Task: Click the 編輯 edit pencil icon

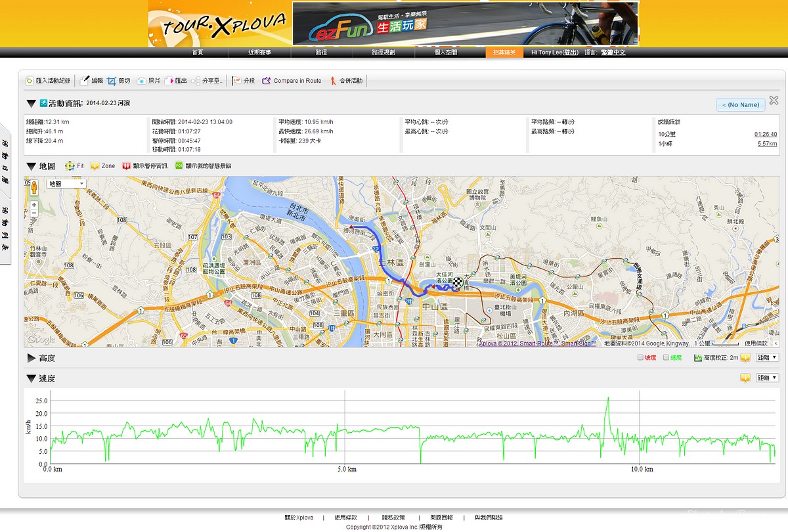Action: coord(85,81)
